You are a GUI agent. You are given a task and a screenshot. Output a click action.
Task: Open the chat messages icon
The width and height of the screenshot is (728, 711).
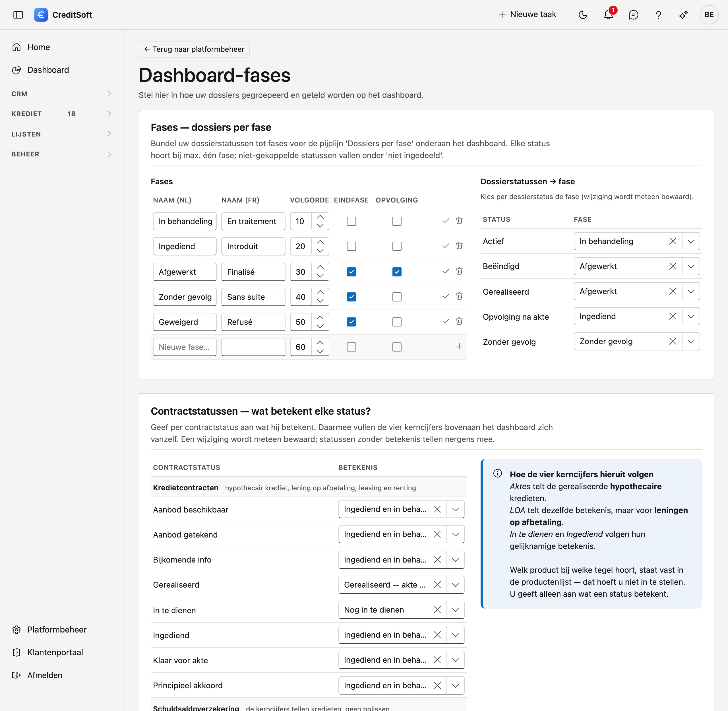[633, 15]
